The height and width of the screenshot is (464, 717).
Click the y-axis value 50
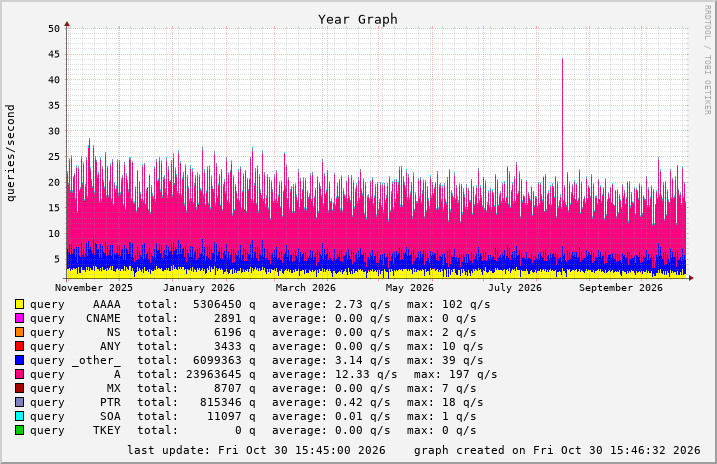pos(54,29)
